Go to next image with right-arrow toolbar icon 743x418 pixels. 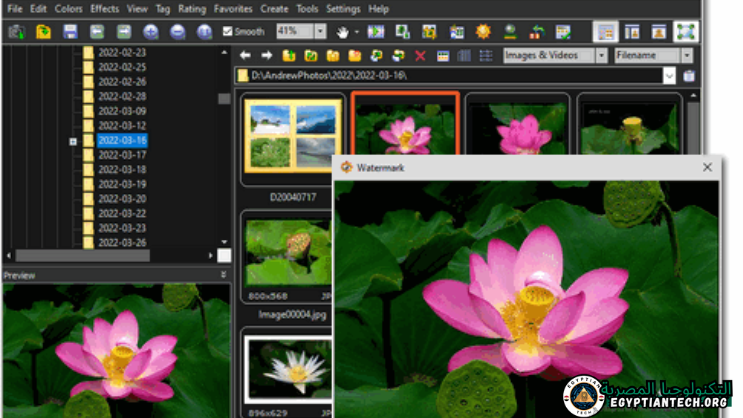(124, 32)
